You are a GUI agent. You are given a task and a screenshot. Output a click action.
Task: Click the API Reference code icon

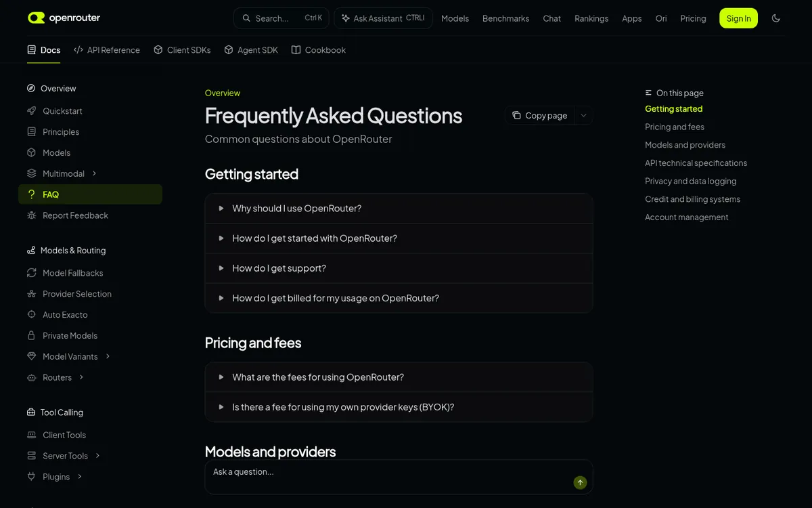tap(78, 49)
